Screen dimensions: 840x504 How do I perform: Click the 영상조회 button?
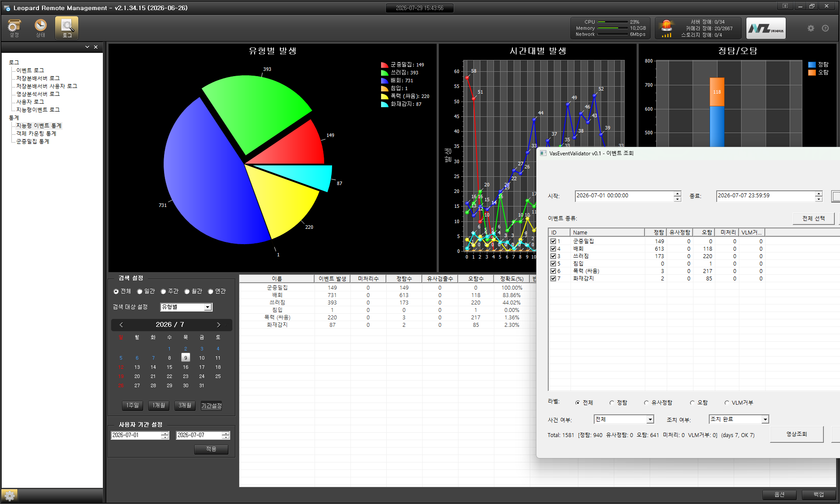tap(797, 434)
